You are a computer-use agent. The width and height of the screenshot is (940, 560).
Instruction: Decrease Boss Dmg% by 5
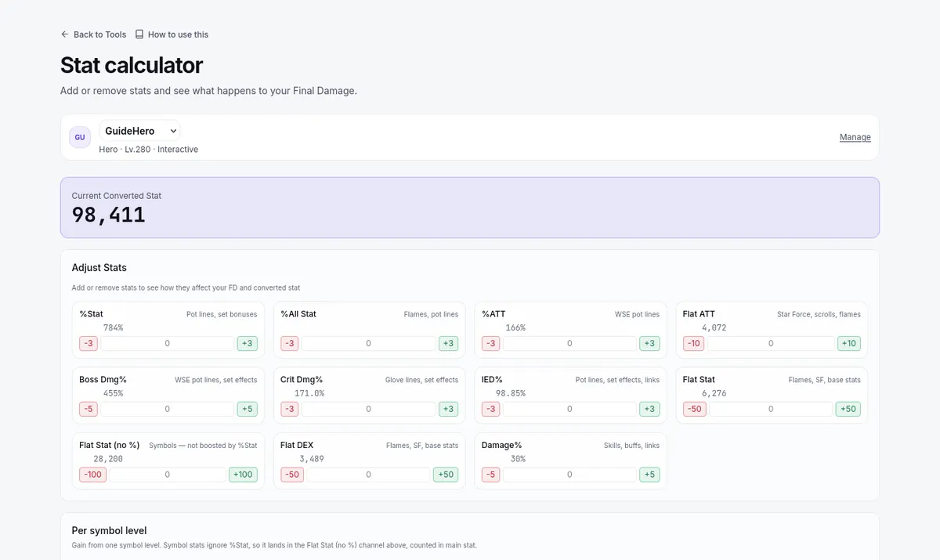(x=89, y=409)
